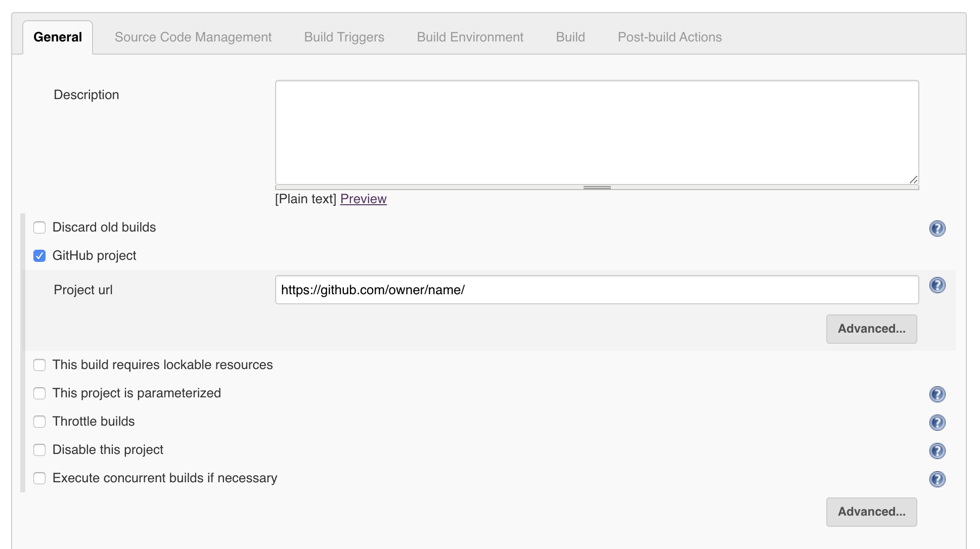Image resolution: width=980 pixels, height=549 pixels.
Task: Click the General tab
Action: 57,36
